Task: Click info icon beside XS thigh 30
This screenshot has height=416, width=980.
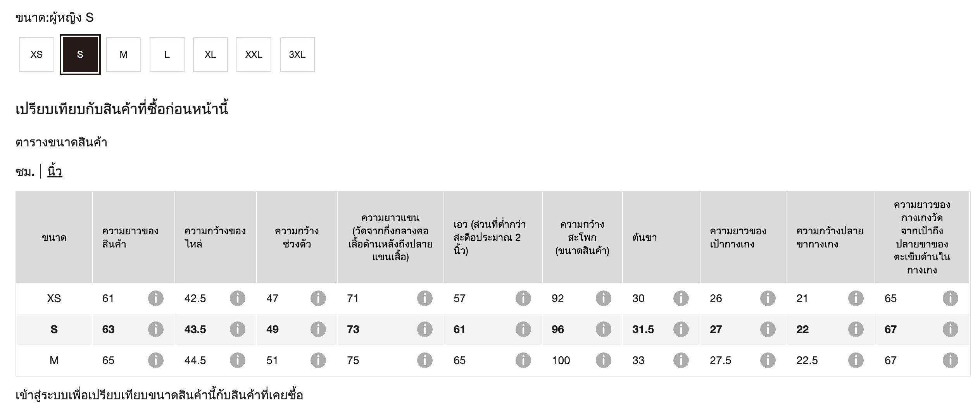Action: point(681,298)
